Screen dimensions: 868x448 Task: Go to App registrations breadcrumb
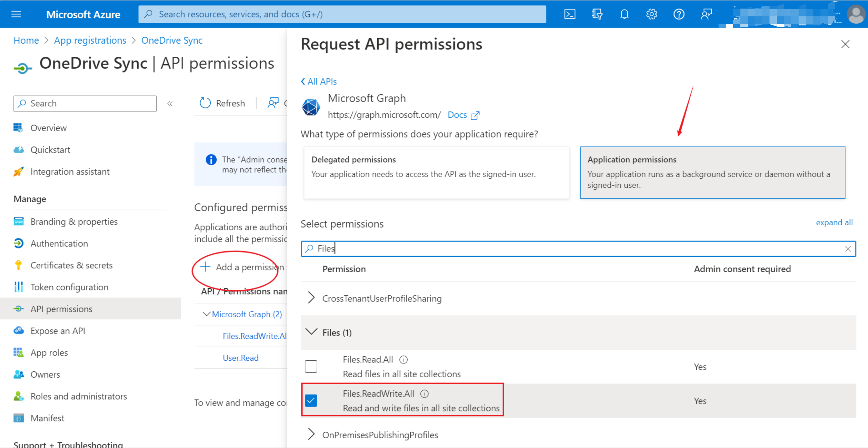(90, 40)
